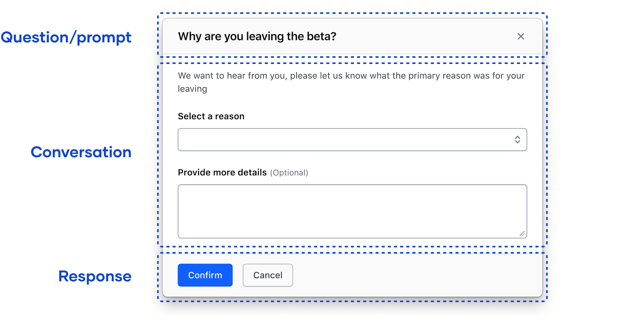Click the close icon in the dialog header
The height and width of the screenshot is (326, 644).
pos(521,36)
